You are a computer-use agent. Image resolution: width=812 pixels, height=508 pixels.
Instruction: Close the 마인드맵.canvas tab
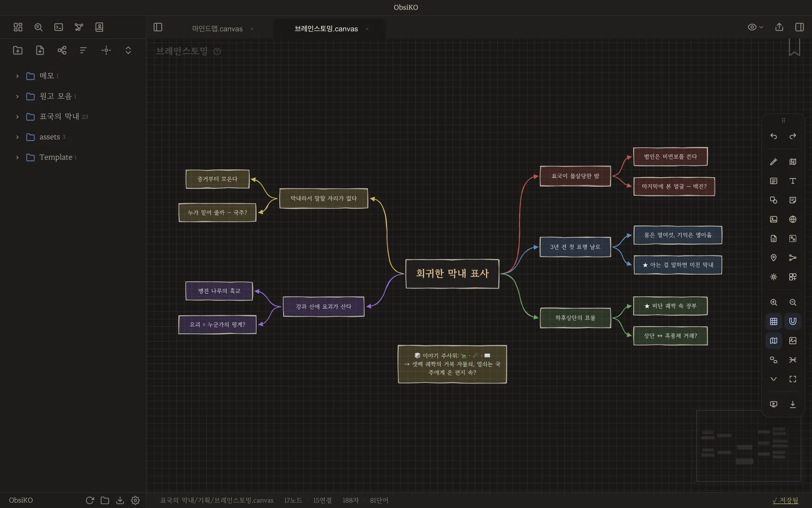[252, 29]
